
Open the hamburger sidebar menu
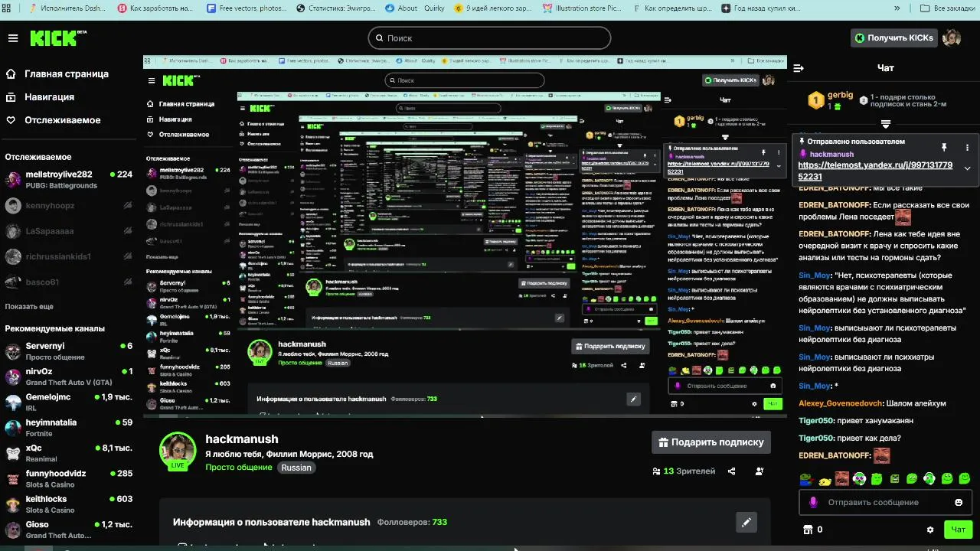tap(13, 38)
